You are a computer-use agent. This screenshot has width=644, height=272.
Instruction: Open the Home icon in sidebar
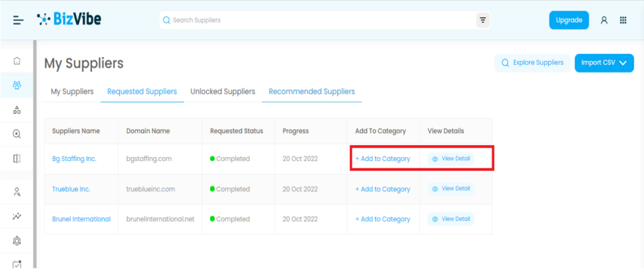[x=17, y=61]
